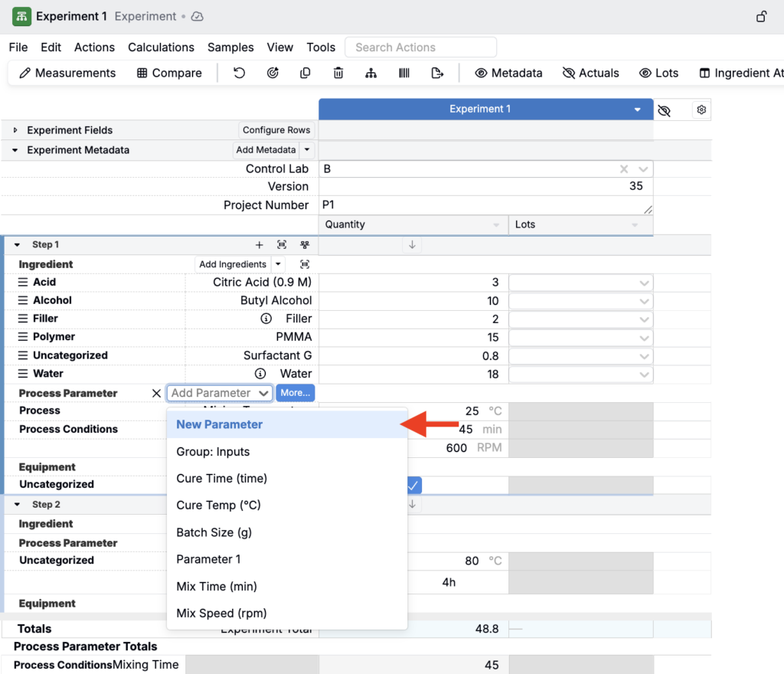Click drag handle icon for Polymer row
The image size is (784, 674).
23,336
